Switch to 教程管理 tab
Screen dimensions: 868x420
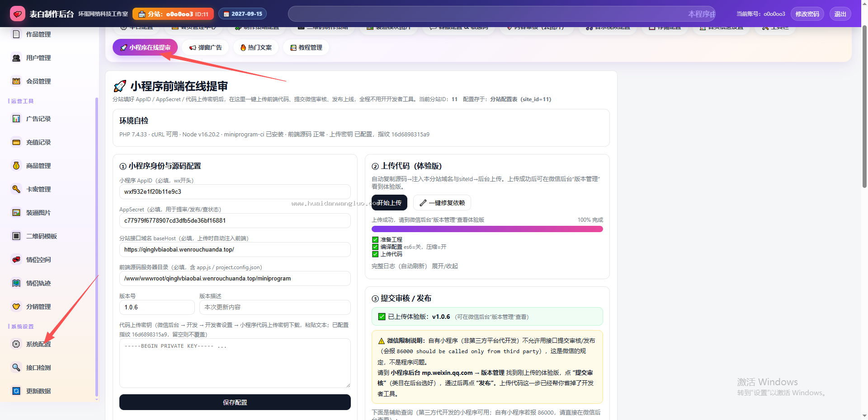click(x=306, y=47)
